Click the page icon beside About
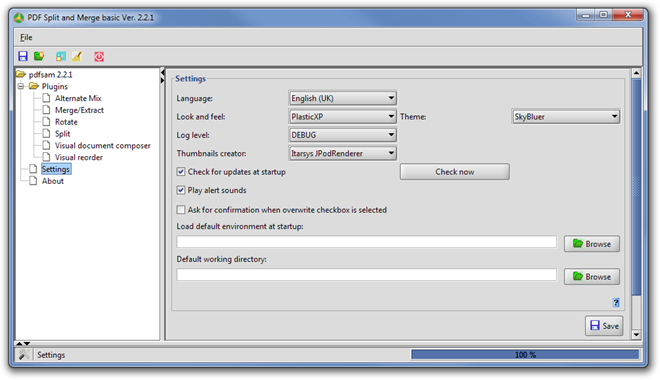 [33, 181]
